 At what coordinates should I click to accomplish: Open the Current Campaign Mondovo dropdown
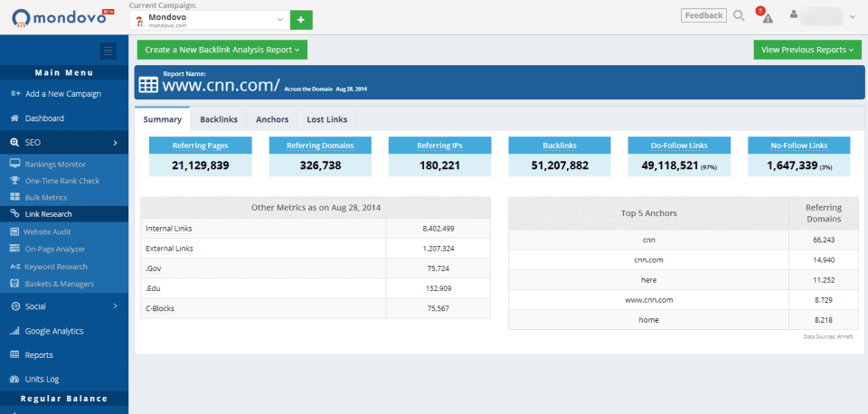click(209, 21)
